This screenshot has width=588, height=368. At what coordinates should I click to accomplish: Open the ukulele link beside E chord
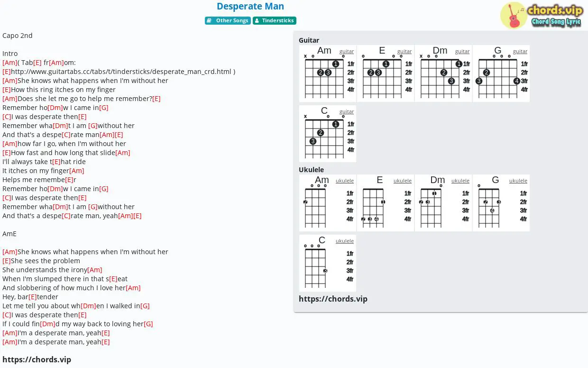pos(403,181)
